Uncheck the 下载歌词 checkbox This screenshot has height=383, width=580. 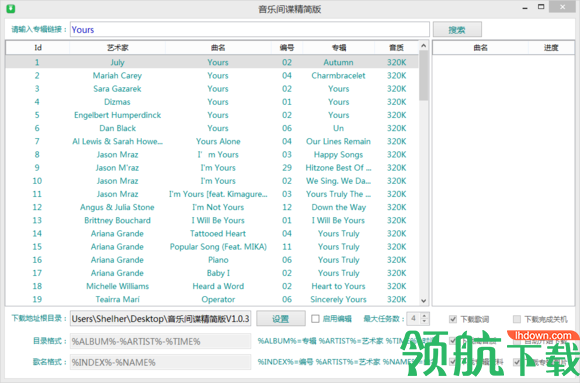click(x=453, y=319)
